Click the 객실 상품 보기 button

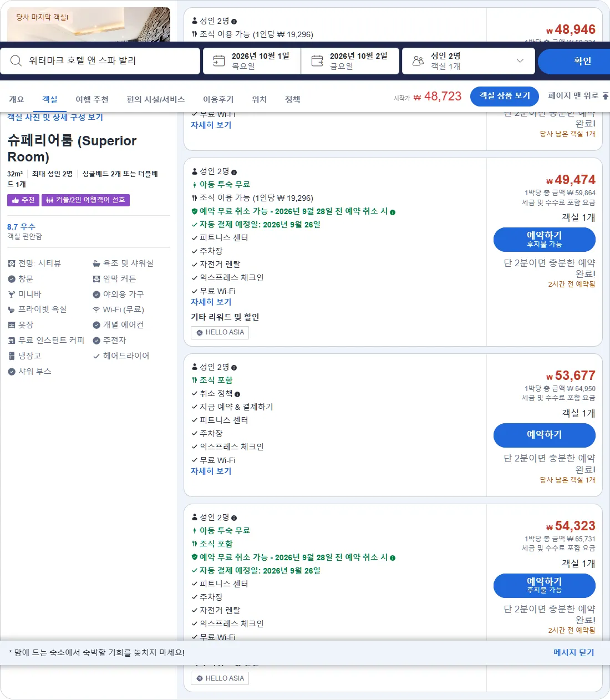505,96
